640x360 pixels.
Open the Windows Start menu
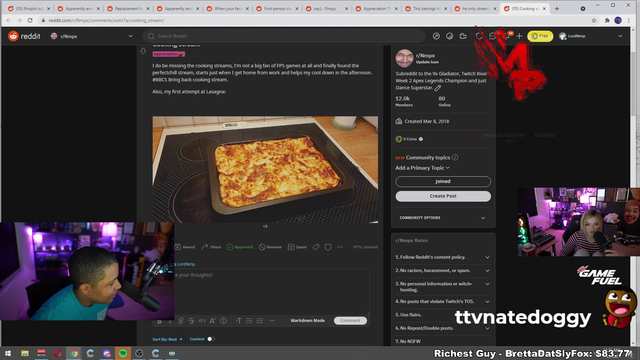[8, 353]
